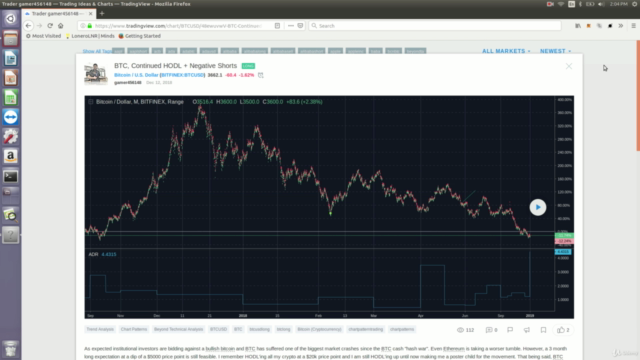Click the page vertical scrollbar
This screenshot has width=640, height=360.
point(638,96)
